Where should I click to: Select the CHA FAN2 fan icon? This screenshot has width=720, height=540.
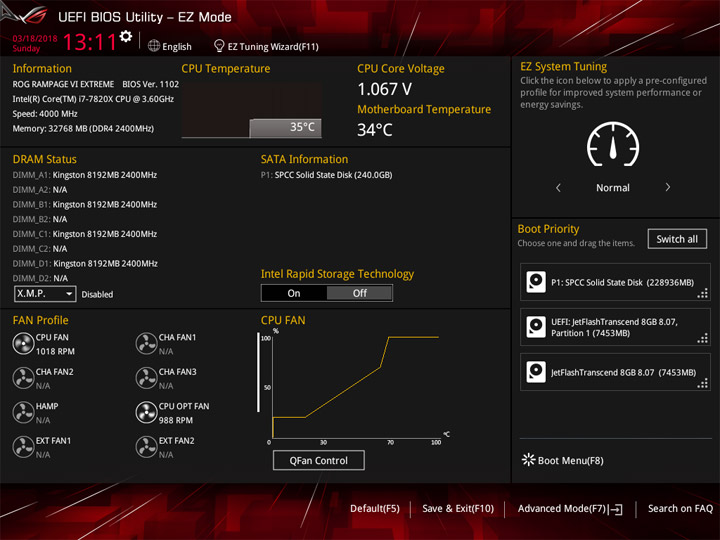click(23, 378)
